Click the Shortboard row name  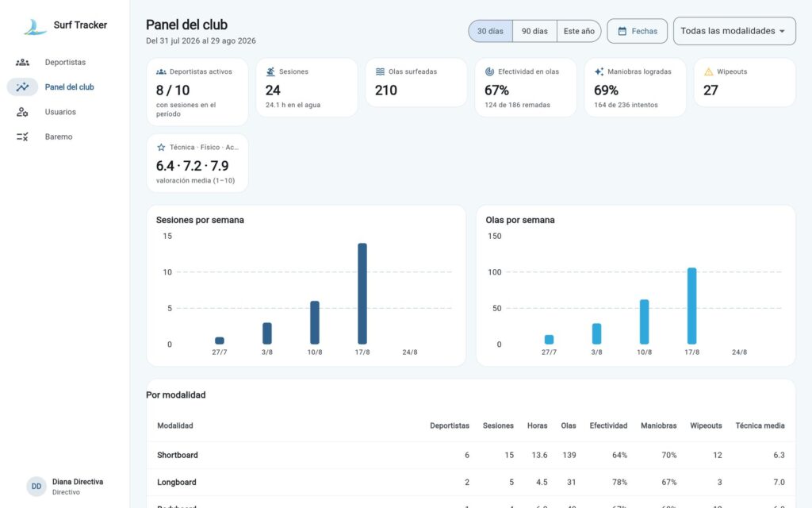coord(178,455)
